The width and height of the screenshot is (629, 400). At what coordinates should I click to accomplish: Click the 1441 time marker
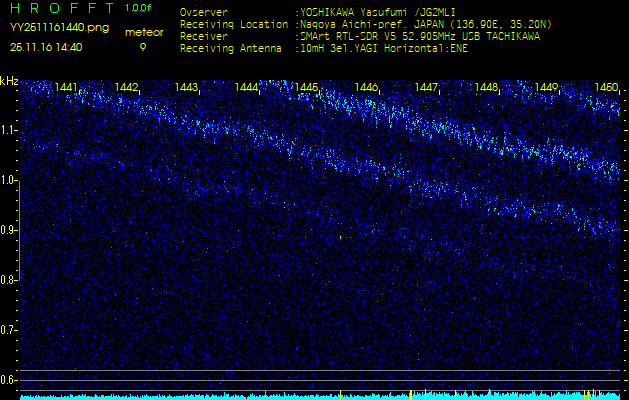(x=67, y=88)
